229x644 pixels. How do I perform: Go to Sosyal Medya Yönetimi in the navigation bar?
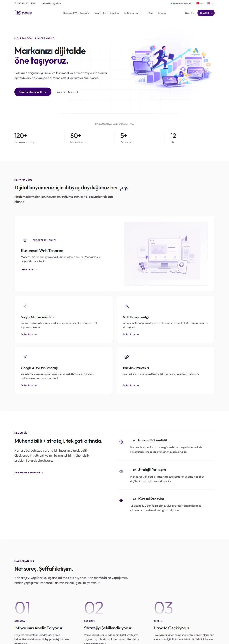(x=106, y=13)
